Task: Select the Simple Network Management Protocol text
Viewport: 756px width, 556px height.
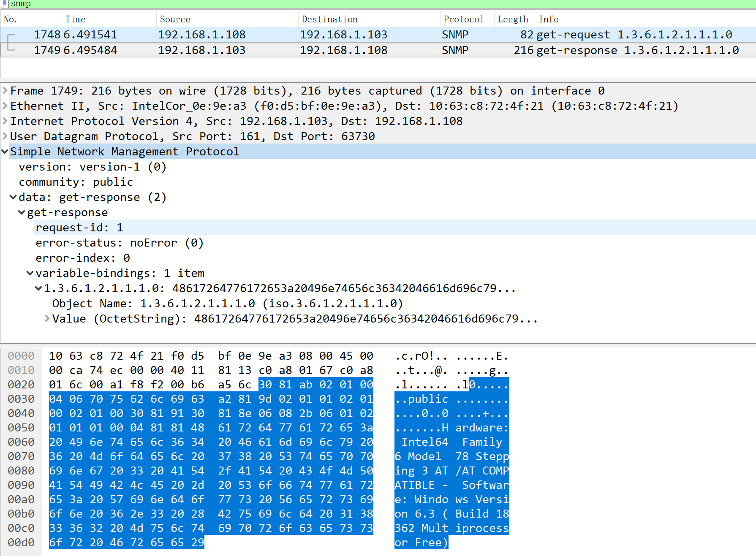Action: tap(125, 152)
